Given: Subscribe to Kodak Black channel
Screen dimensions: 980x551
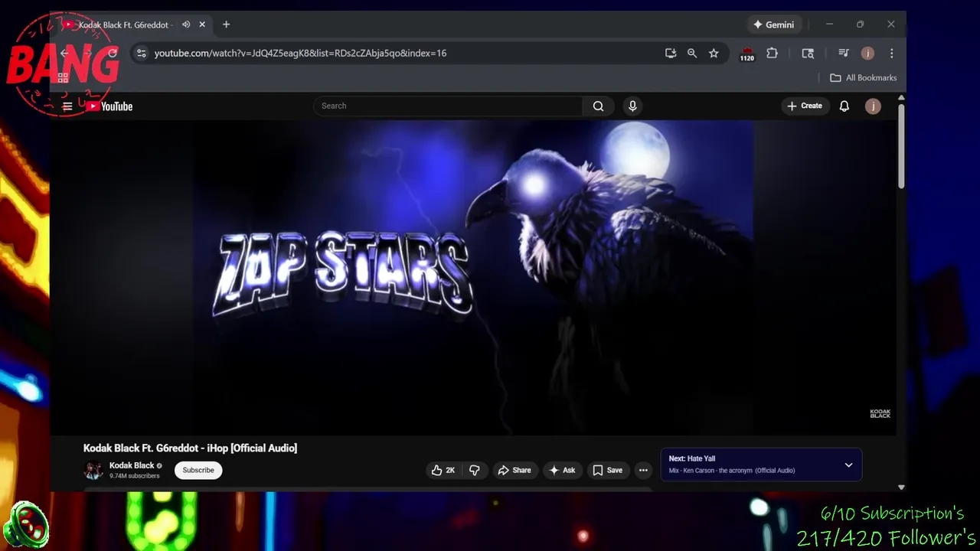Looking at the screenshot, I should [x=198, y=470].
